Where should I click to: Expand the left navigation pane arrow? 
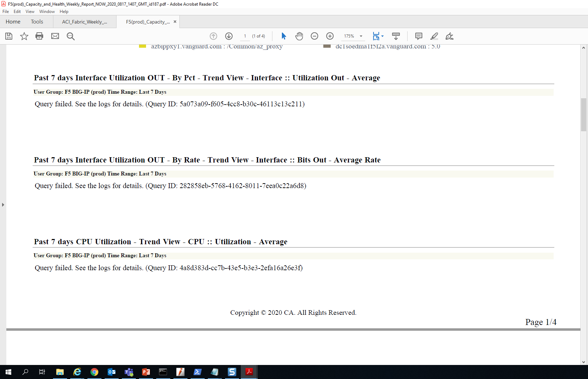(x=3, y=205)
